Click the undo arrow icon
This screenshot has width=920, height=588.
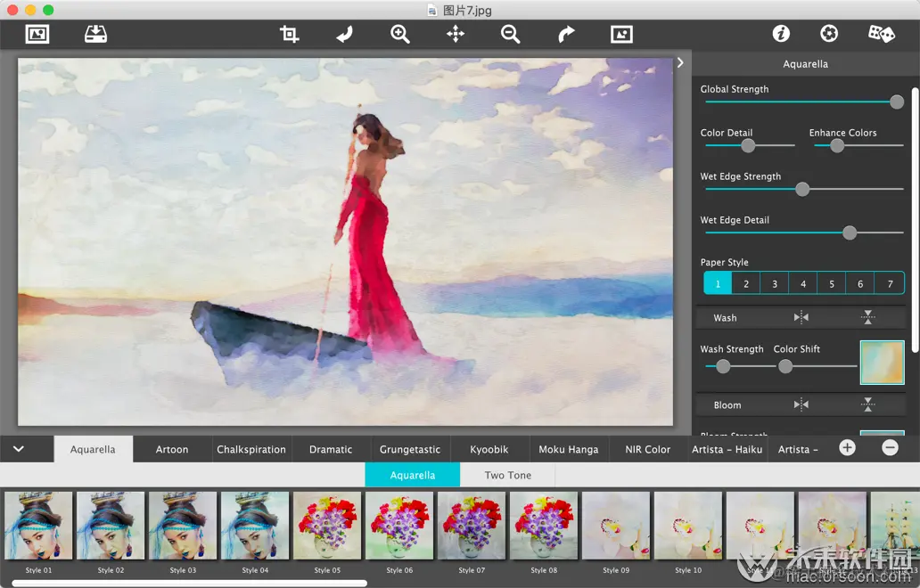click(344, 34)
